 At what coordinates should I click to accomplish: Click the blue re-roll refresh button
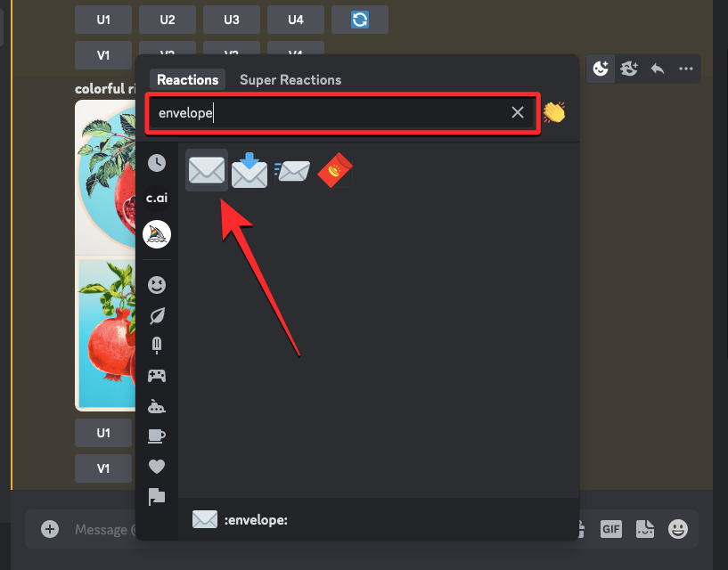pyautogui.click(x=360, y=20)
